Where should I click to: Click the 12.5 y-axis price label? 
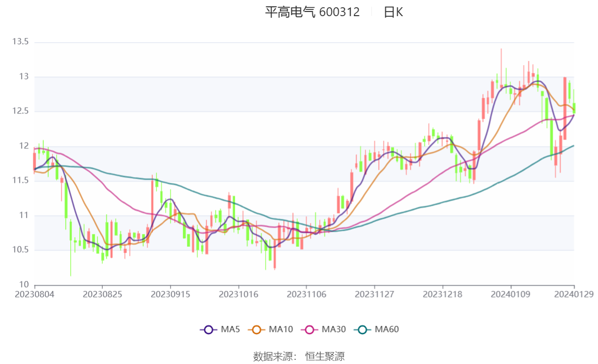[21, 111]
